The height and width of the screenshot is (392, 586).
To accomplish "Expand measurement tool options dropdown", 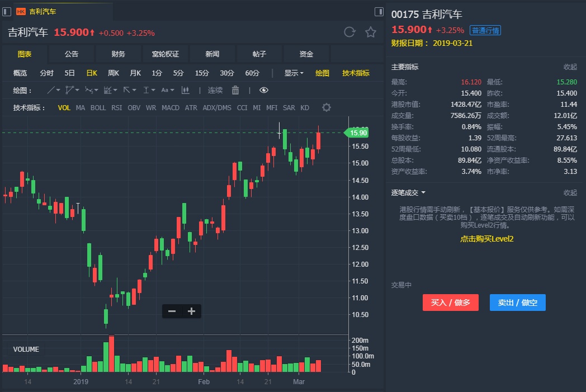I will click(x=153, y=90).
